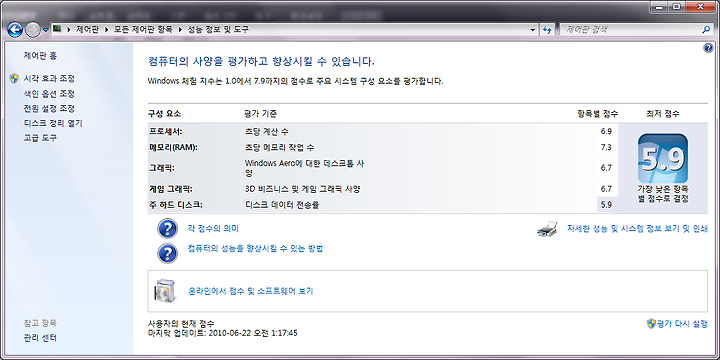Open 관리 센터 link in sidebar
This screenshot has width=720, height=360.
[40, 338]
